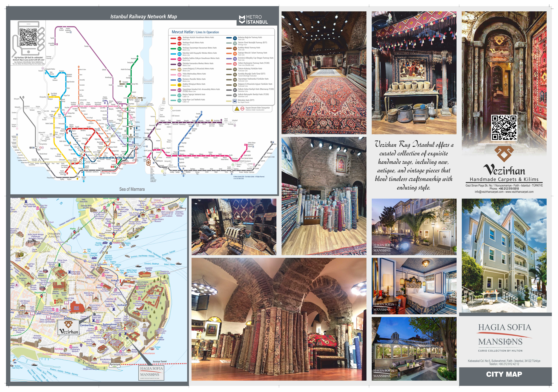
Task: Click the Hagia Sofia Mansions telephone number
Action: (509, 364)
